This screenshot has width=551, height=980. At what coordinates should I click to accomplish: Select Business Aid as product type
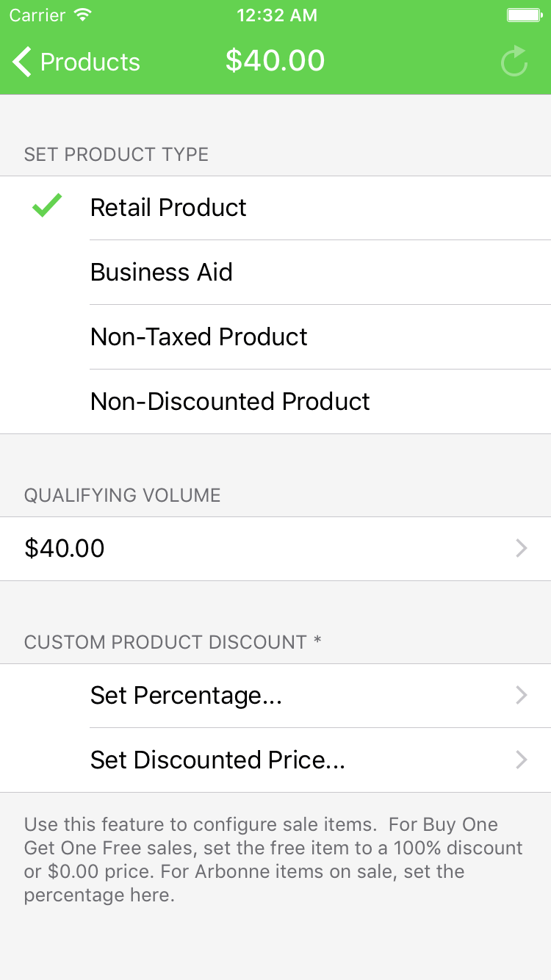[x=162, y=272]
